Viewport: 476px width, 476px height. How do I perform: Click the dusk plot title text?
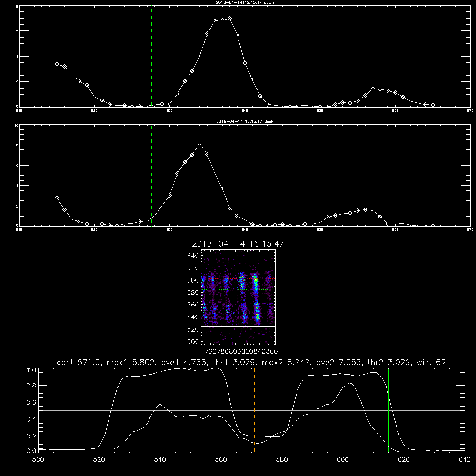(245, 121)
